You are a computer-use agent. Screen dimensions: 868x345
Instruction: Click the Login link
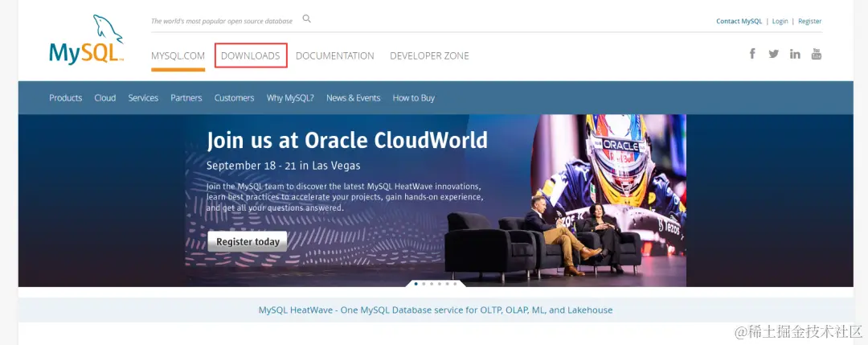[780, 21]
